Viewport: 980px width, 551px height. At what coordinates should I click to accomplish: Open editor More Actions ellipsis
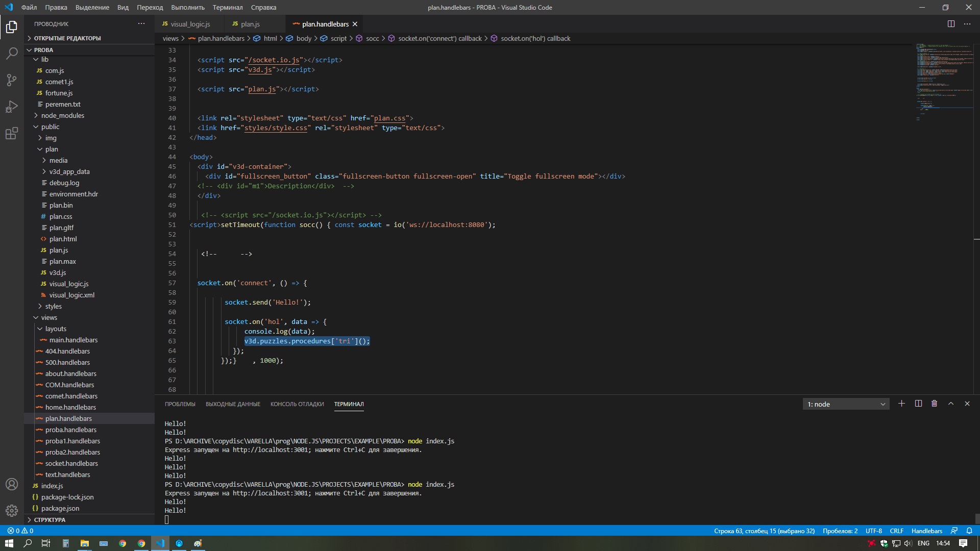[x=967, y=24]
